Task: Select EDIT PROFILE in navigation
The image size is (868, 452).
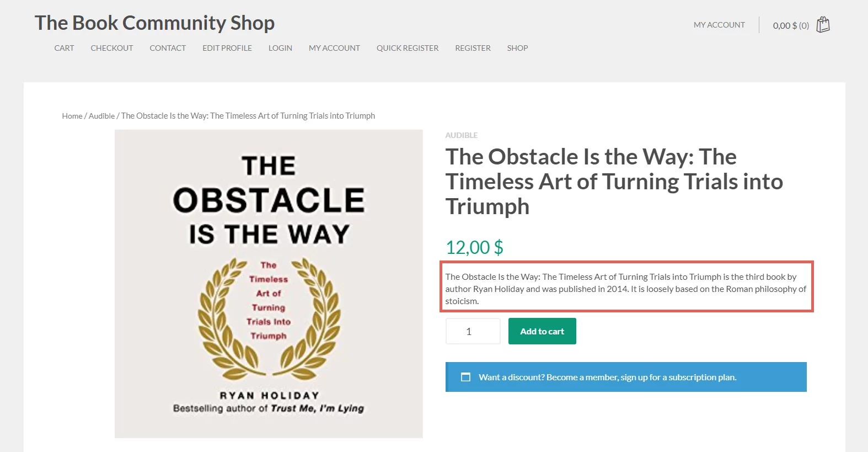Action: 227,48
